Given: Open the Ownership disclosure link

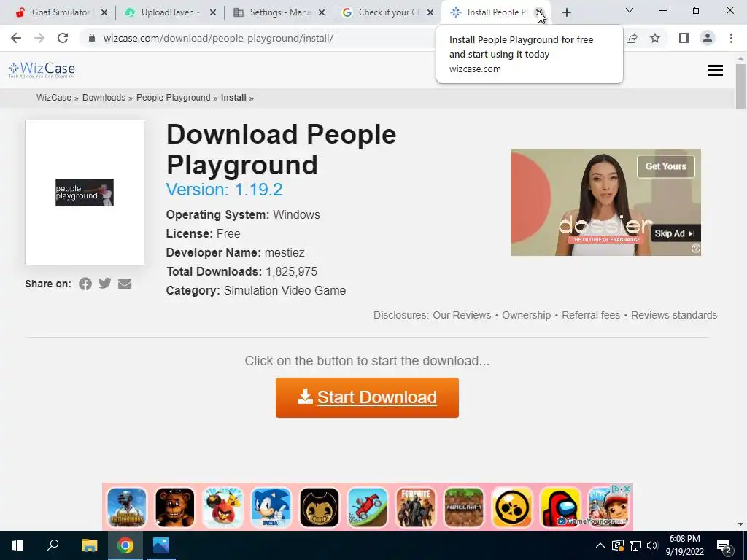Looking at the screenshot, I should click(527, 315).
